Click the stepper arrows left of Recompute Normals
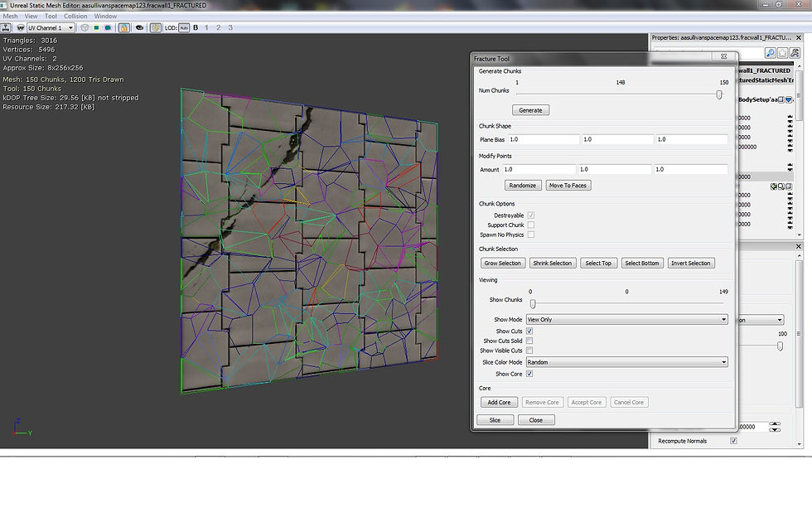This screenshot has width=812, height=508. click(775, 427)
